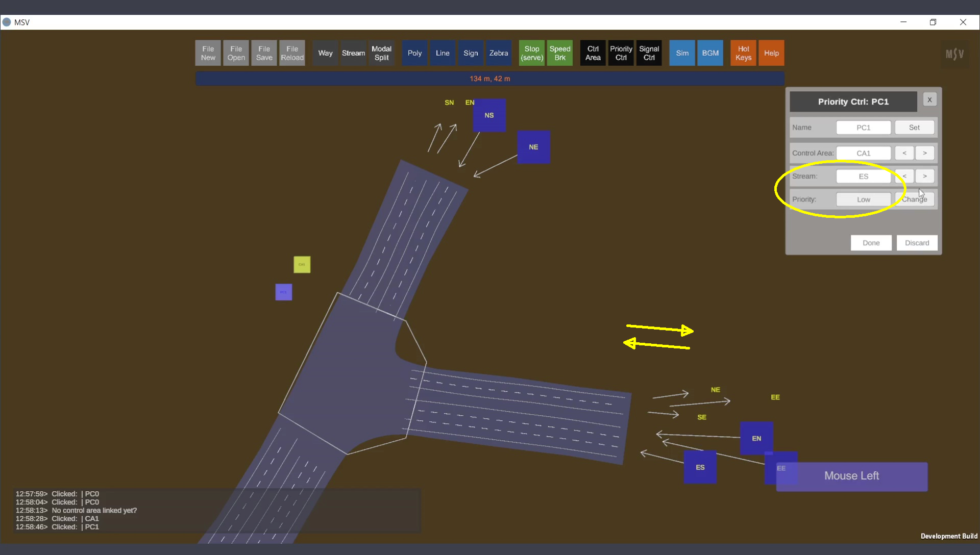Click the File Save button
Viewport: 980px width, 555px height.
264,53
